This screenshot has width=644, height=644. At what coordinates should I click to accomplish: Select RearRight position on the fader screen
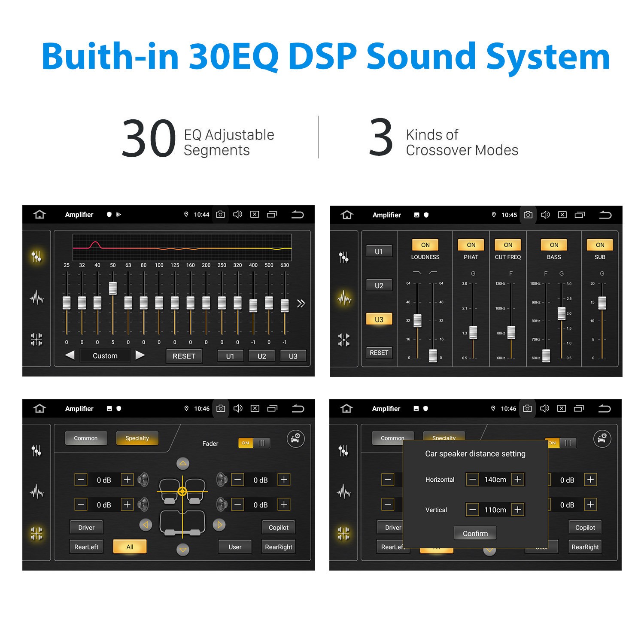tap(279, 547)
